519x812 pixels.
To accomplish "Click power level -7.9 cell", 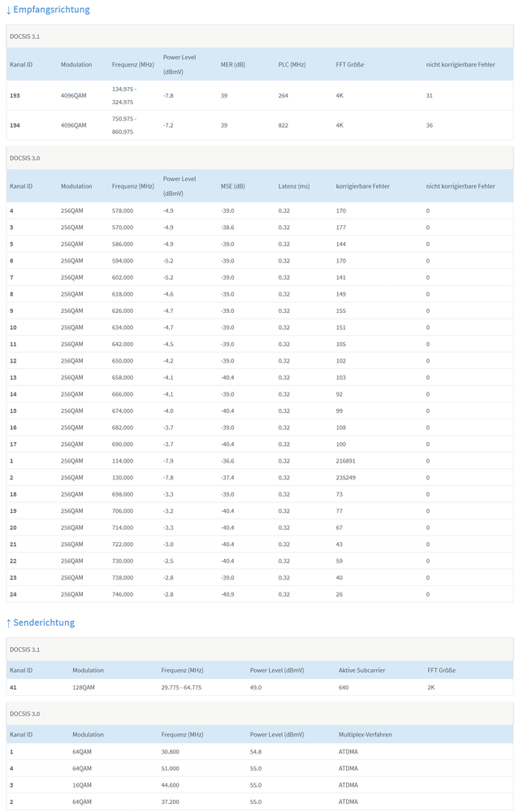I will coord(168,461).
